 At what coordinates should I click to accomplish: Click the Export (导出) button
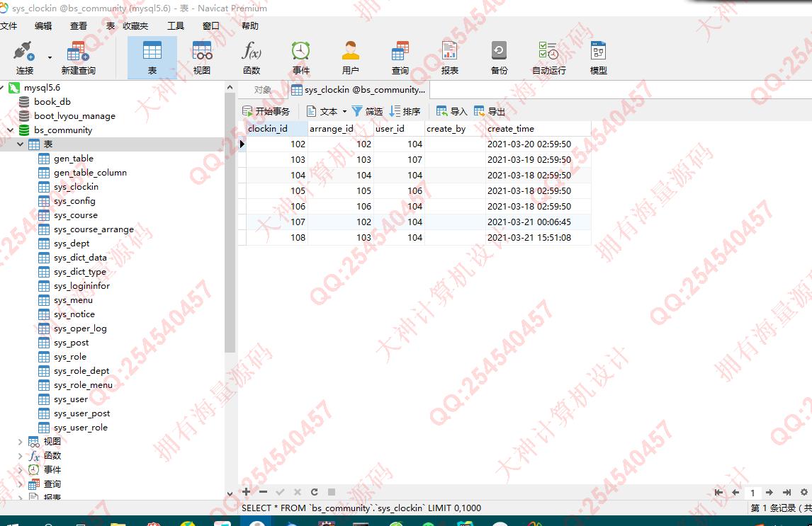(x=490, y=111)
